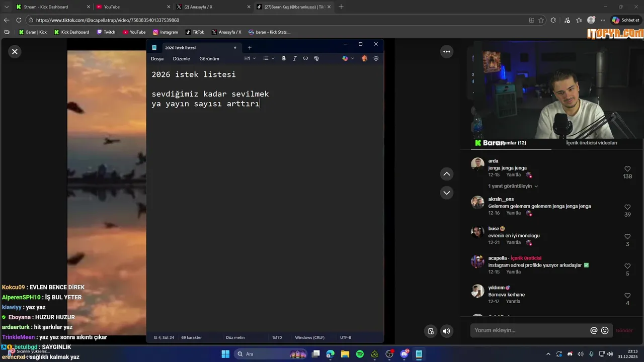Viewport: 644px width, 362px height.
Task: Open Notepad settings gear
Action: coord(376,58)
